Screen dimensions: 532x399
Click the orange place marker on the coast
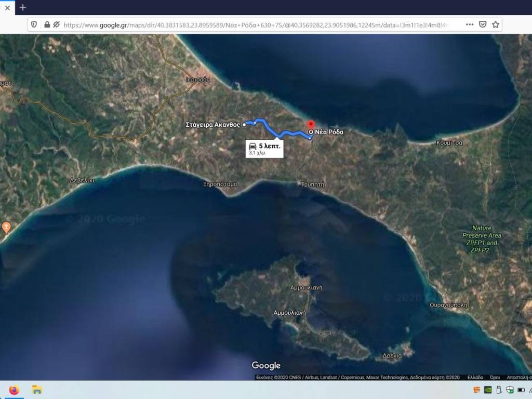[x=6, y=227]
